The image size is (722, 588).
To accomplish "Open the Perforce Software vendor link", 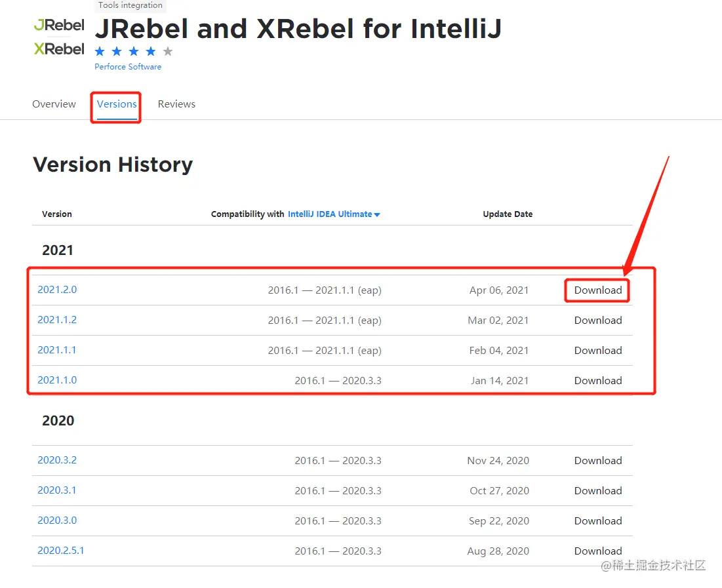I will pyautogui.click(x=128, y=67).
